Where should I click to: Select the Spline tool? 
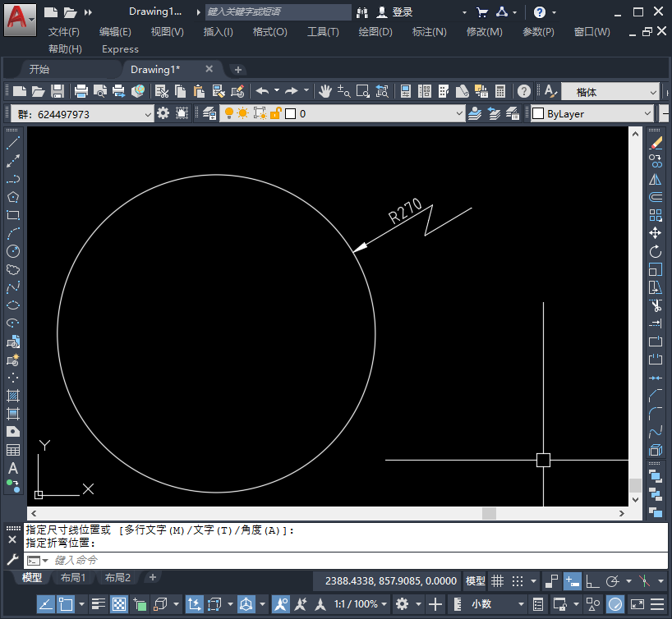pos(13,287)
